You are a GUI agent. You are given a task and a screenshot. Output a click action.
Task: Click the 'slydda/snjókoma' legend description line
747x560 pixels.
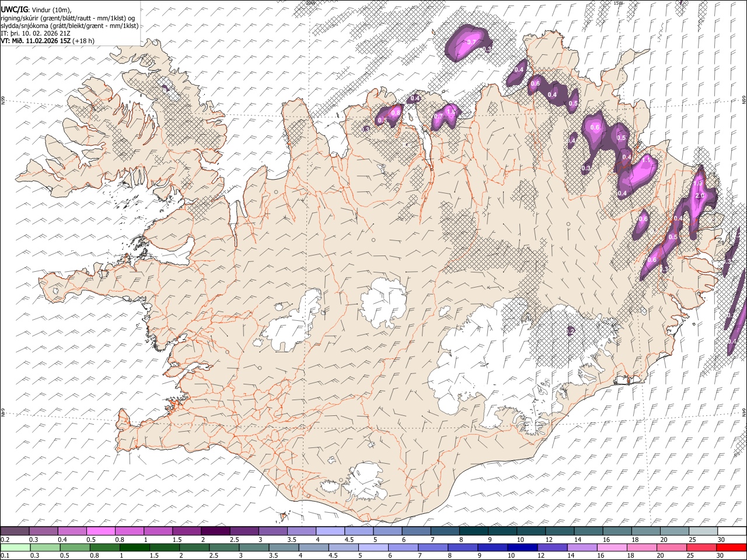click(70, 26)
